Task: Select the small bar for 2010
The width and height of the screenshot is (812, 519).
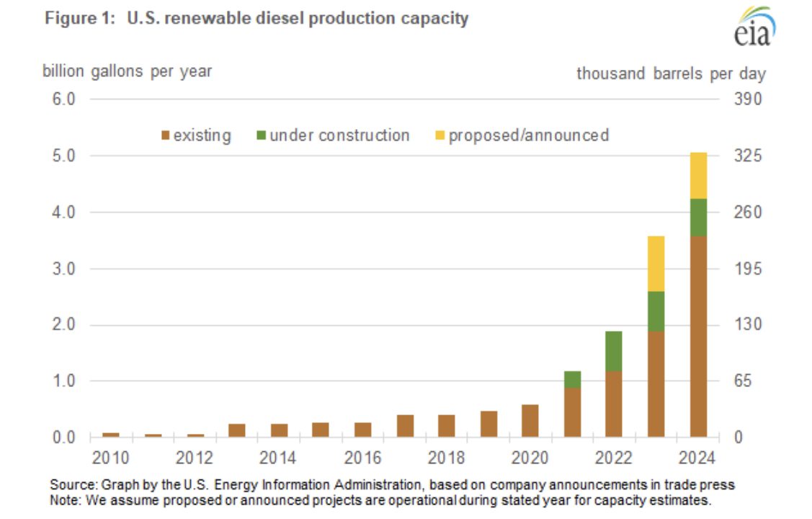Action: tap(111, 435)
